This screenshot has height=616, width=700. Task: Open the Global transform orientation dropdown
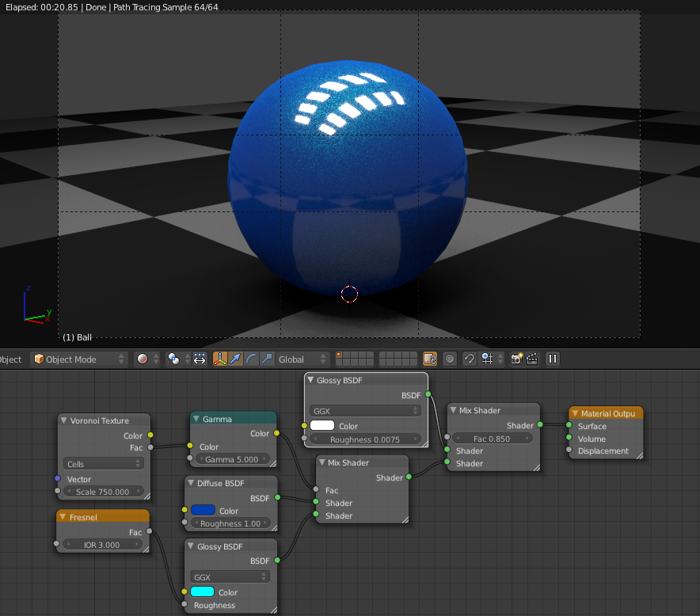pos(301,359)
